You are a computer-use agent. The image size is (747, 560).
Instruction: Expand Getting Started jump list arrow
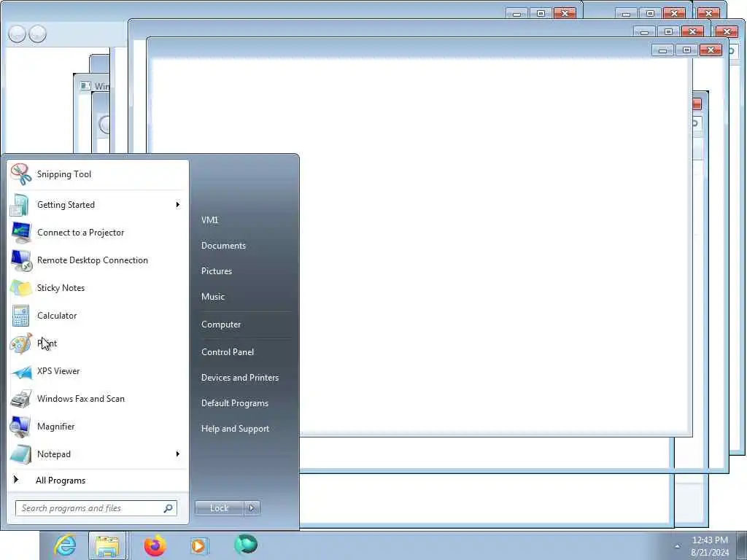(x=178, y=205)
